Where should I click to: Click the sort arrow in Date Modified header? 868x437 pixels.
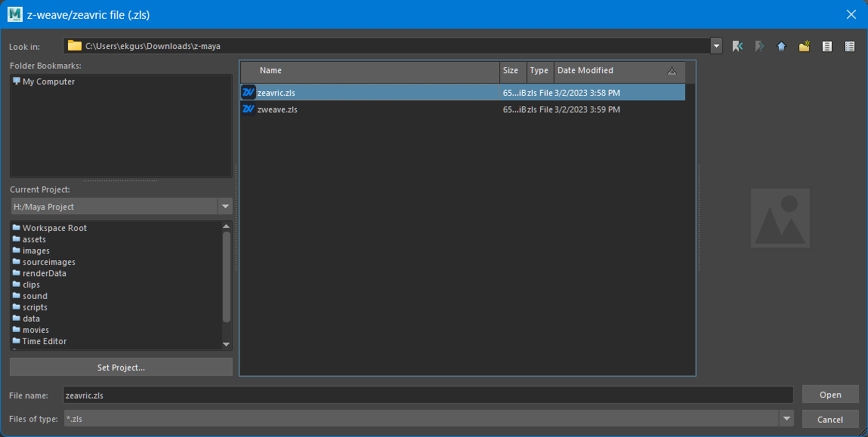pos(672,71)
